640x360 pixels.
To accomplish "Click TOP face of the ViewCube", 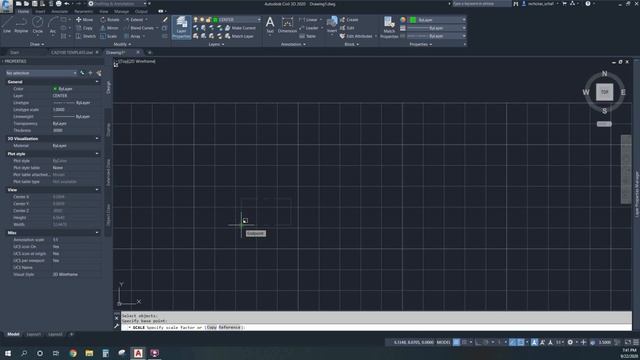I will tap(604, 92).
